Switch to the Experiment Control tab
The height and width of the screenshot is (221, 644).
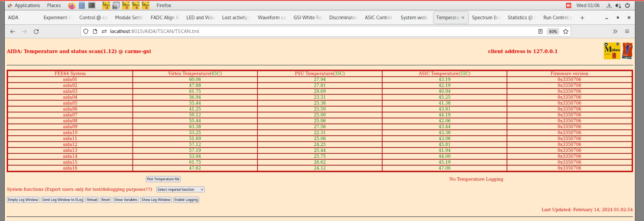[57, 18]
